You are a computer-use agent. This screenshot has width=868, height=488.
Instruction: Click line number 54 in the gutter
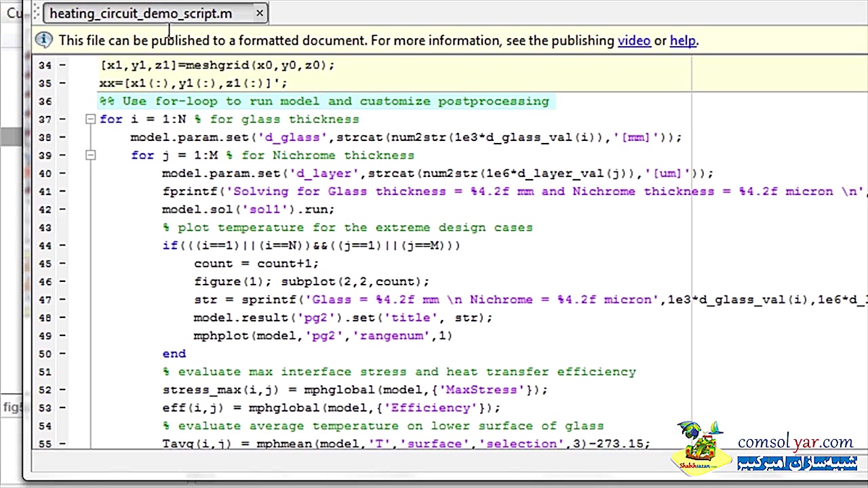click(45, 426)
